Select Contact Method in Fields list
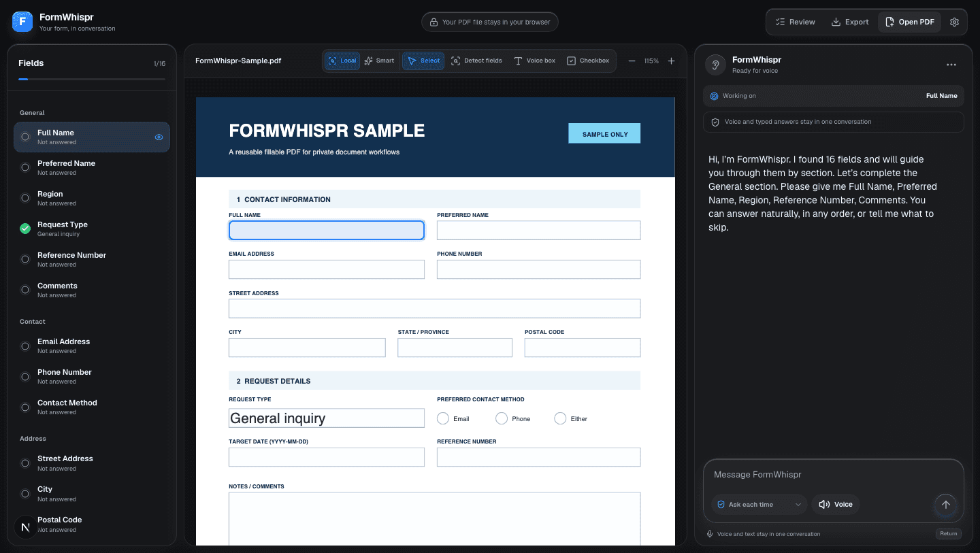980x553 pixels. point(92,407)
